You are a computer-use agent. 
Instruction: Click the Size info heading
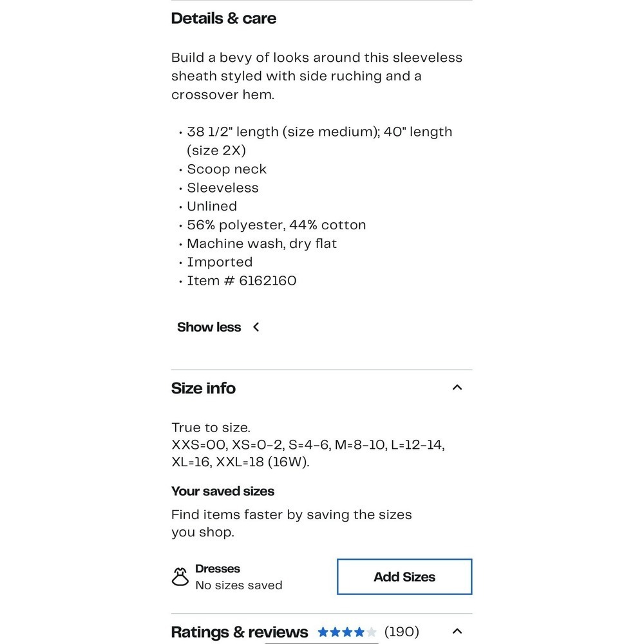(x=204, y=388)
